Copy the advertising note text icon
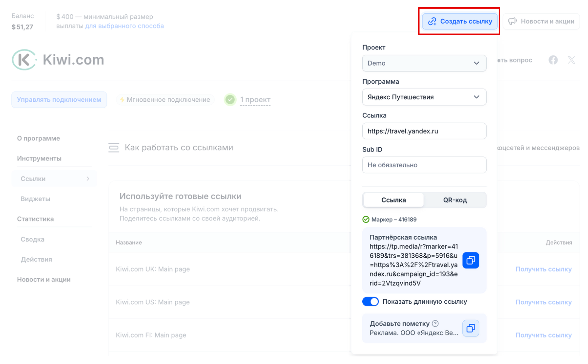Viewport: 588px width, 364px height. click(x=470, y=328)
